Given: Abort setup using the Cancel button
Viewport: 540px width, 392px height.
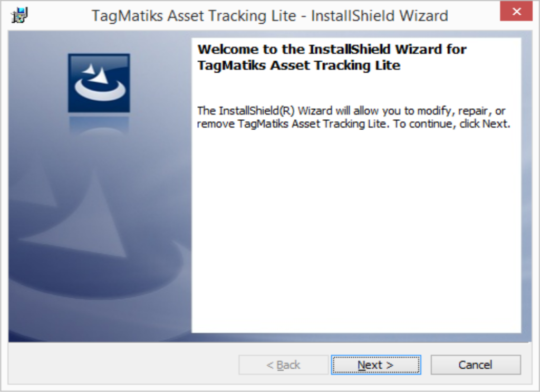Looking at the screenshot, I should 476,365.
